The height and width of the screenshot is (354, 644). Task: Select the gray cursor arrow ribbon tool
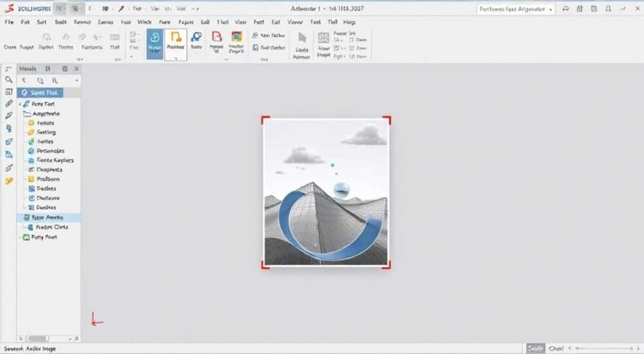[302, 38]
